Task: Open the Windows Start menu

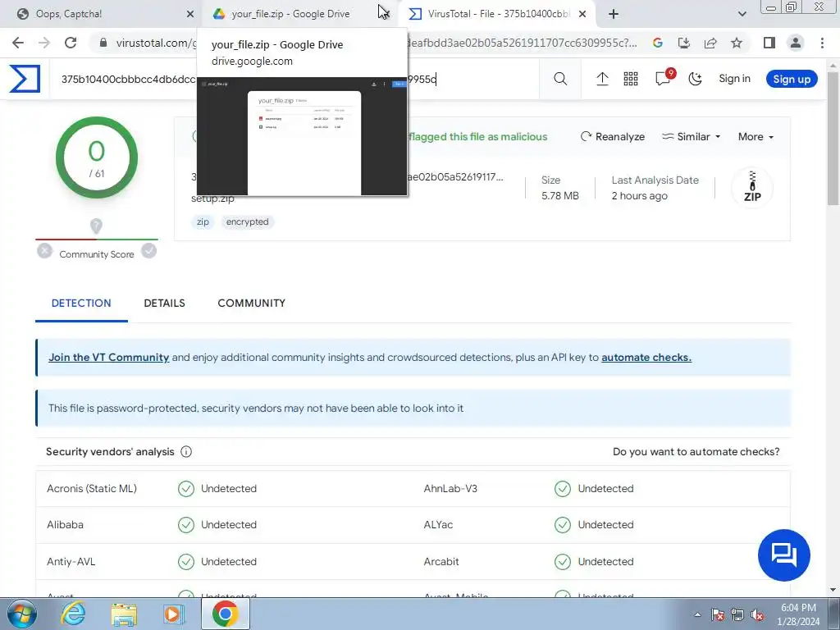Action: coord(21,614)
